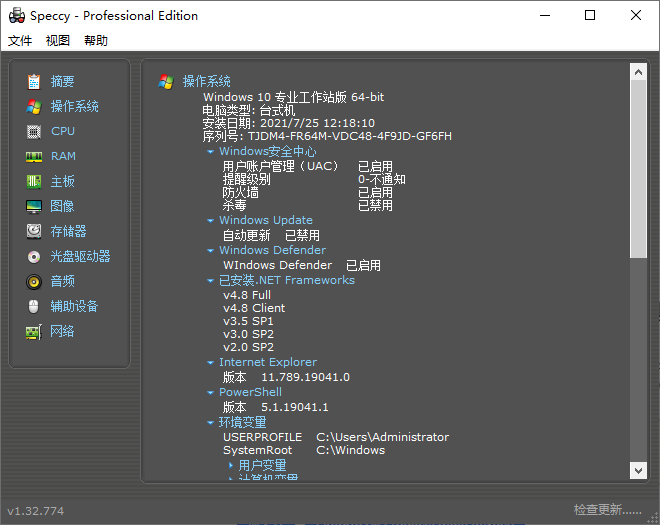Screen dimensions: 660x525
Task: Click the v4.8 Full framework entry
Action: tap(247, 295)
